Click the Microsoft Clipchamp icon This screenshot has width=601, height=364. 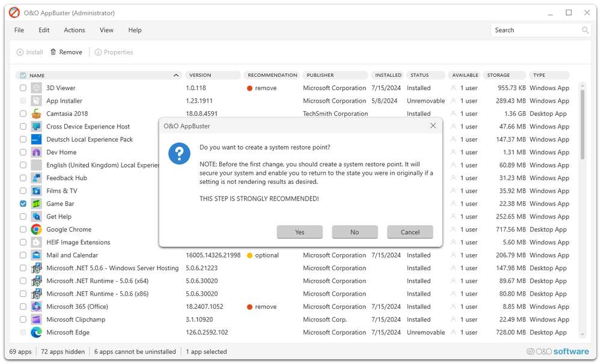[36, 320]
